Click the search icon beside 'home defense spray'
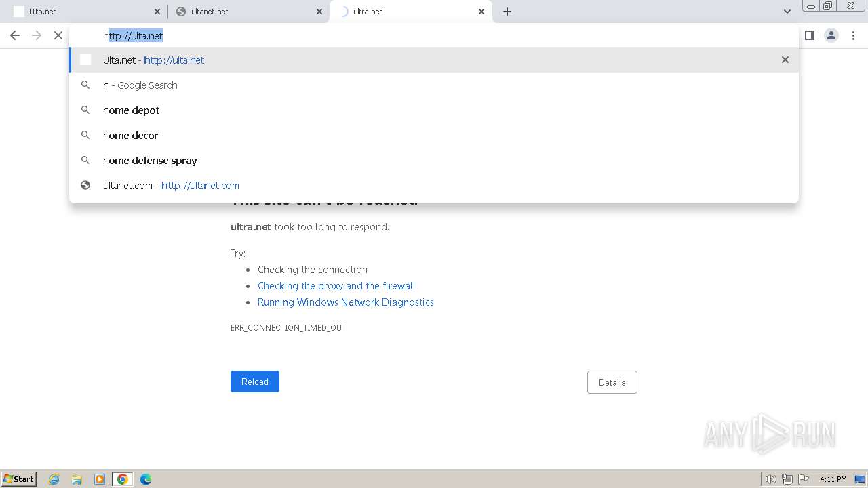The image size is (868, 488). 85,160
